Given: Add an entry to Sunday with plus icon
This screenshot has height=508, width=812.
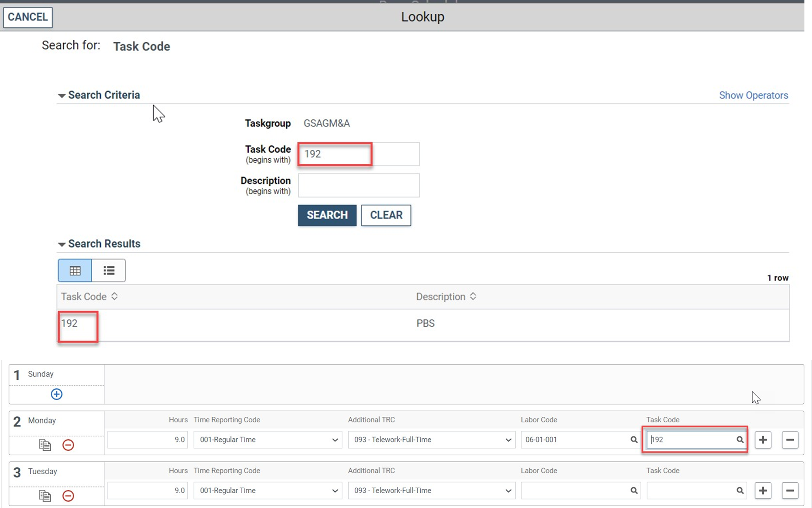Looking at the screenshot, I should [x=56, y=394].
